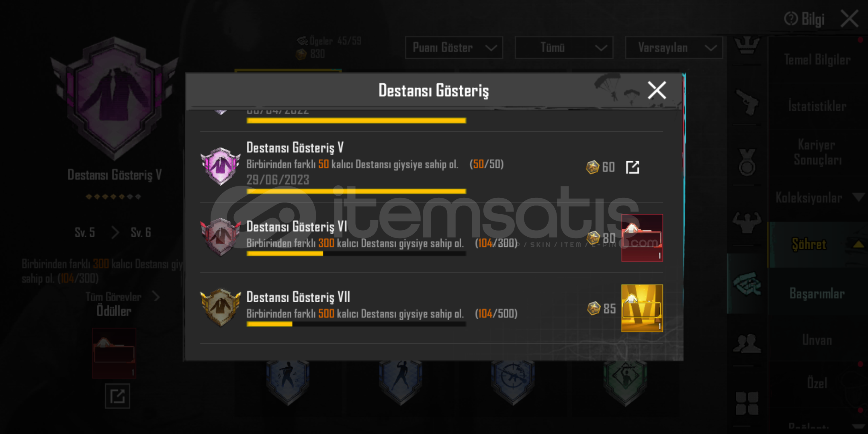Viewport: 868px width, 434px height.
Task: Select the gold crate reward thumbnail
Action: 642,308
